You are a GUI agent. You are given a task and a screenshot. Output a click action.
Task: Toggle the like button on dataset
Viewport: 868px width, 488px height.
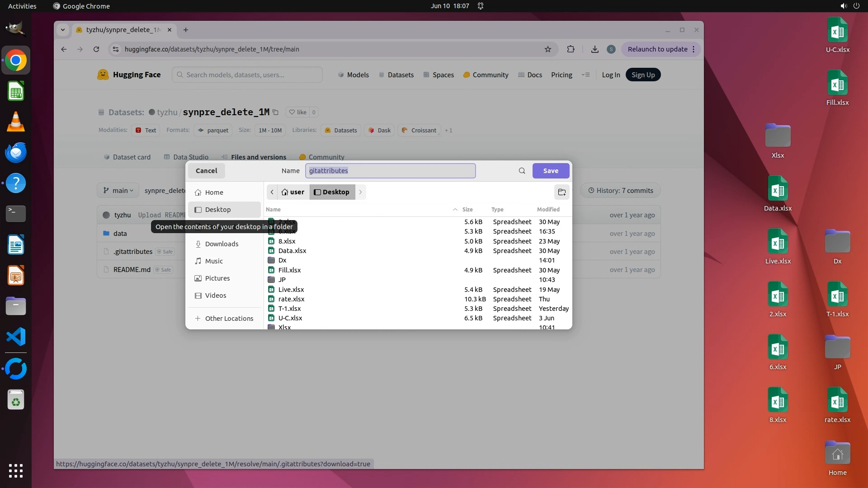(x=297, y=112)
